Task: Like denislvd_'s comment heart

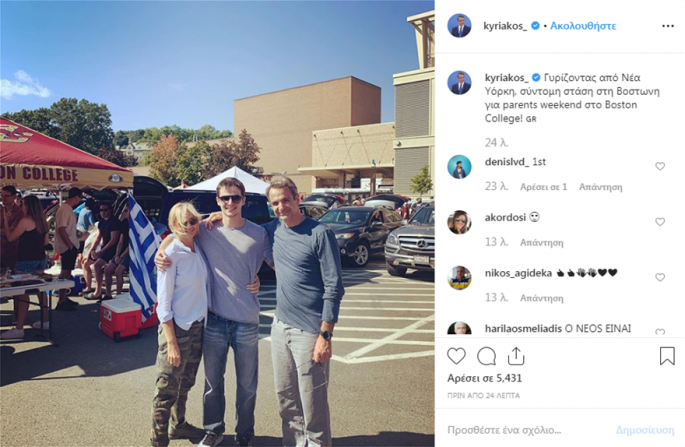Action: (660, 166)
